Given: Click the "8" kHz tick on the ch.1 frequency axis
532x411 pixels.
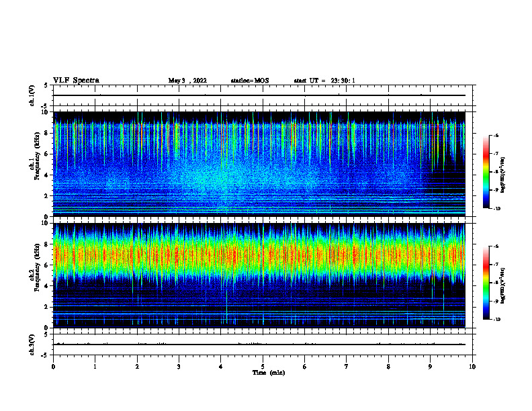Looking at the screenshot, I should click(47, 133).
